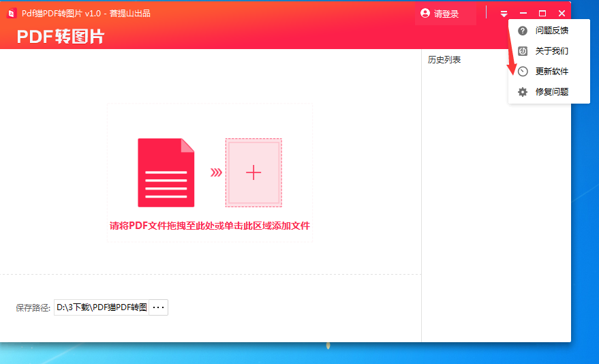Maximize the PDF转图片 window
Screen dimensions: 599x364
click(542, 14)
